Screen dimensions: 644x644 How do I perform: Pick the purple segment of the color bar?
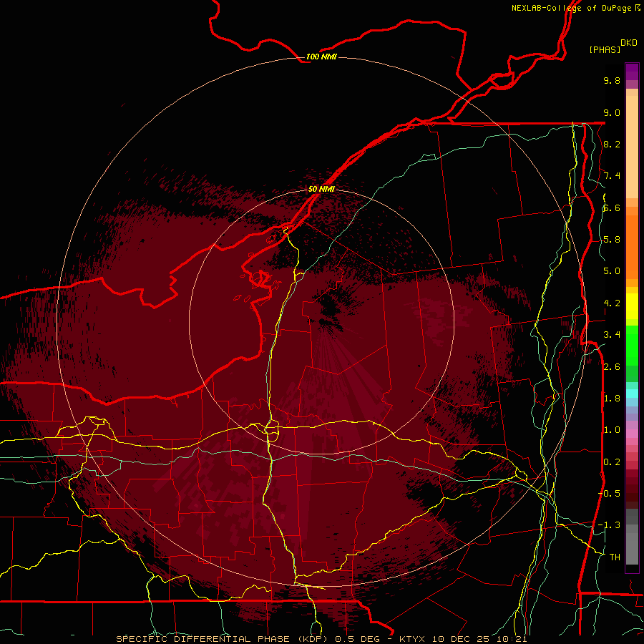click(632, 72)
